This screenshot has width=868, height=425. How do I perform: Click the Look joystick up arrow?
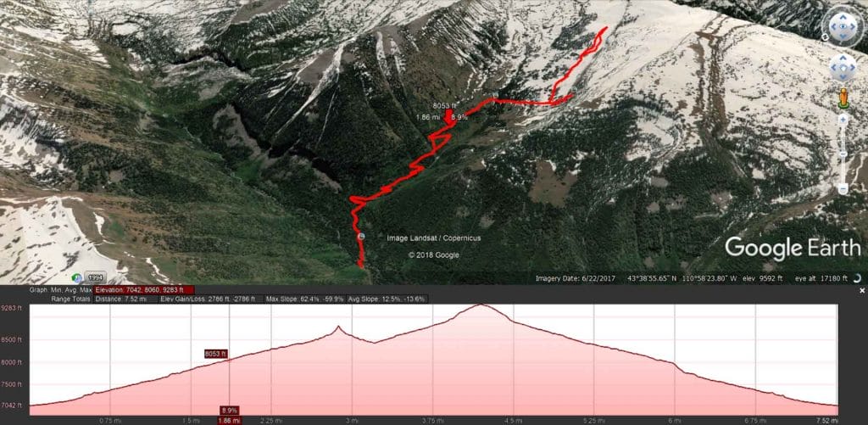coord(843,16)
